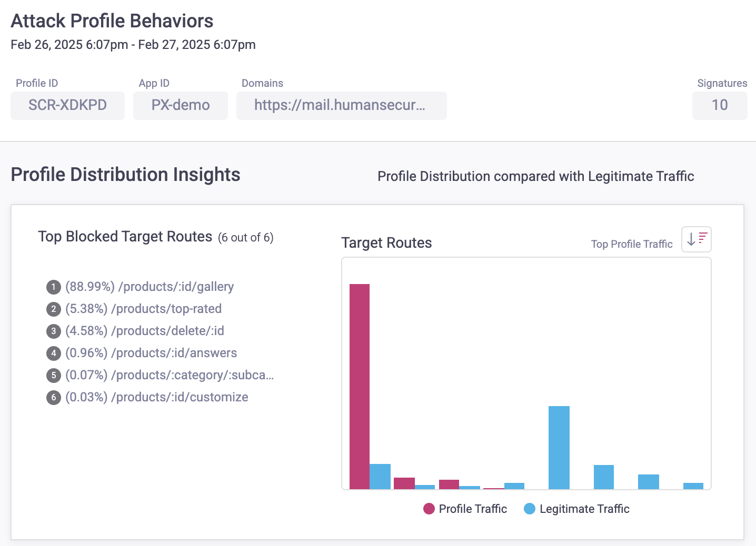Click the number 2 route rank badge
This screenshot has width=756, height=546.
click(x=53, y=309)
